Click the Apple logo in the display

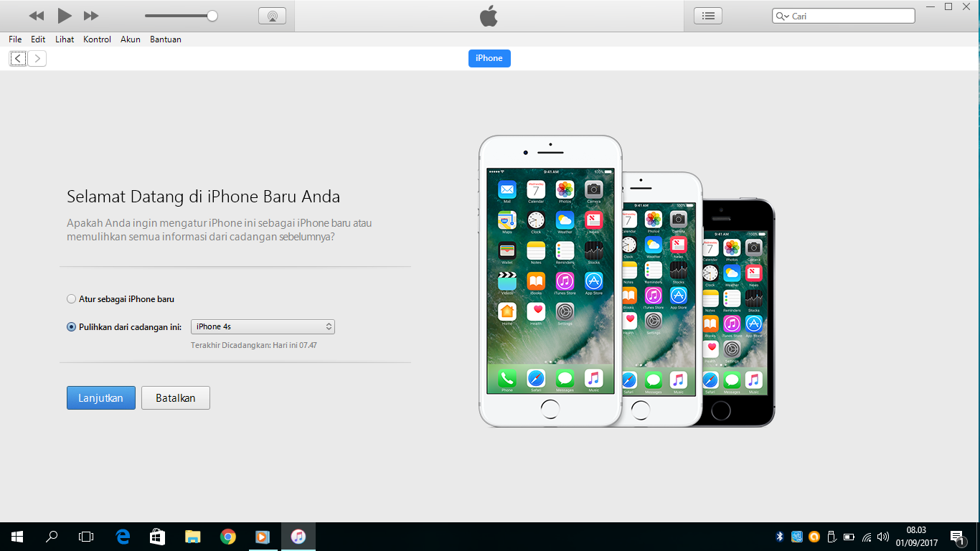[x=489, y=16]
